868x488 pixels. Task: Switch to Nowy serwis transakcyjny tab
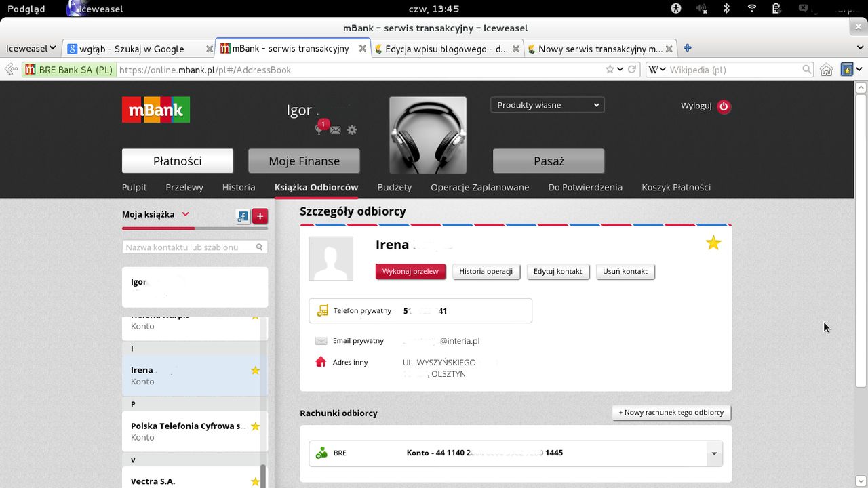pyautogui.click(x=600, y=48)
